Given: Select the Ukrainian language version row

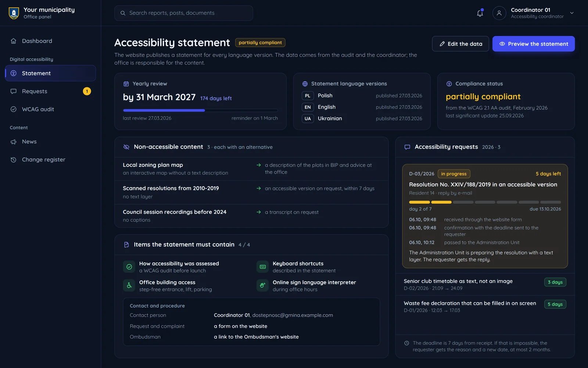Looking at the screenshot, I should pos(362,118).
